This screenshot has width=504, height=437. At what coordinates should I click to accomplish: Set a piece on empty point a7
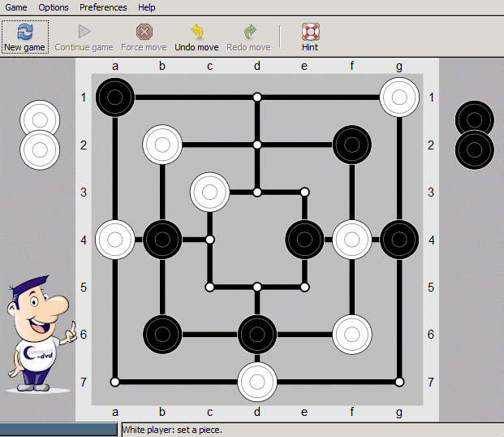(x=115, y=381)
